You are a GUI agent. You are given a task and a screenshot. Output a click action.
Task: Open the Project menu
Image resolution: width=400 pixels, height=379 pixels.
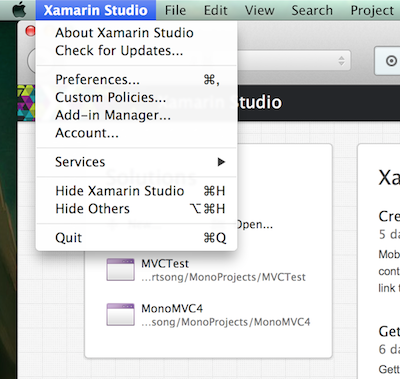click(372, 10)
